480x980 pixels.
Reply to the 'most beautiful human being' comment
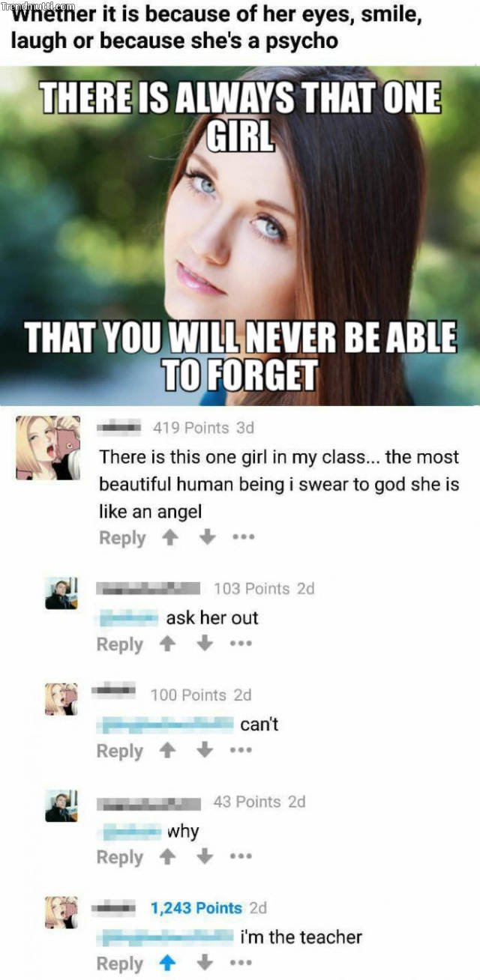122,538
